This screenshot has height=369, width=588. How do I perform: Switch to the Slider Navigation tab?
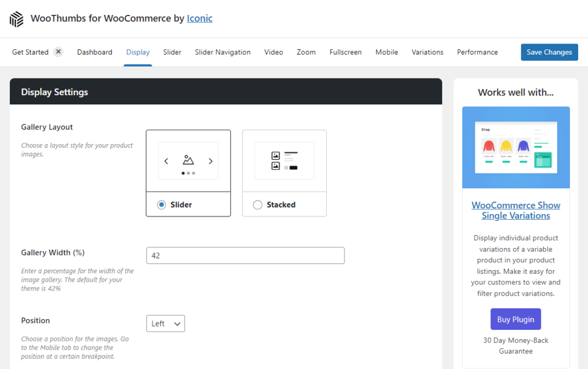pos(223,52)
